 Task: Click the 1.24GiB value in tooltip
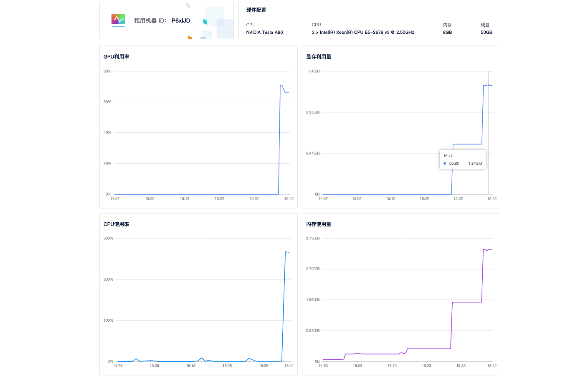475,163
